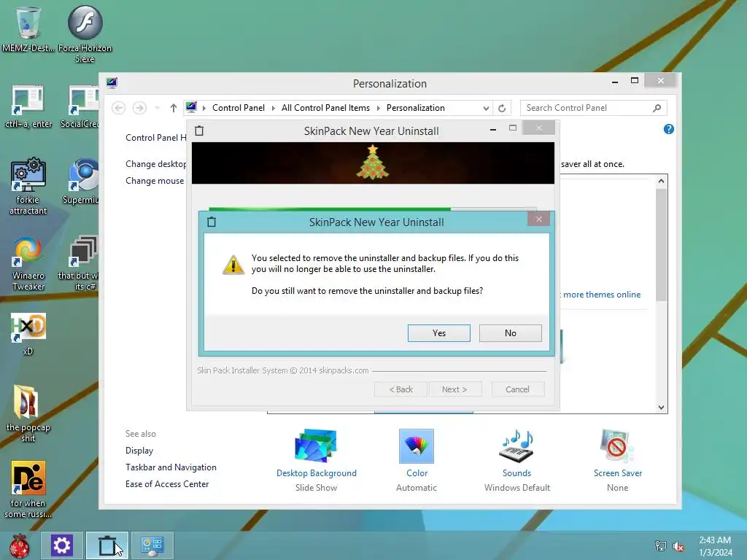Go up one level in Control Panel

[x=174, y=108]
